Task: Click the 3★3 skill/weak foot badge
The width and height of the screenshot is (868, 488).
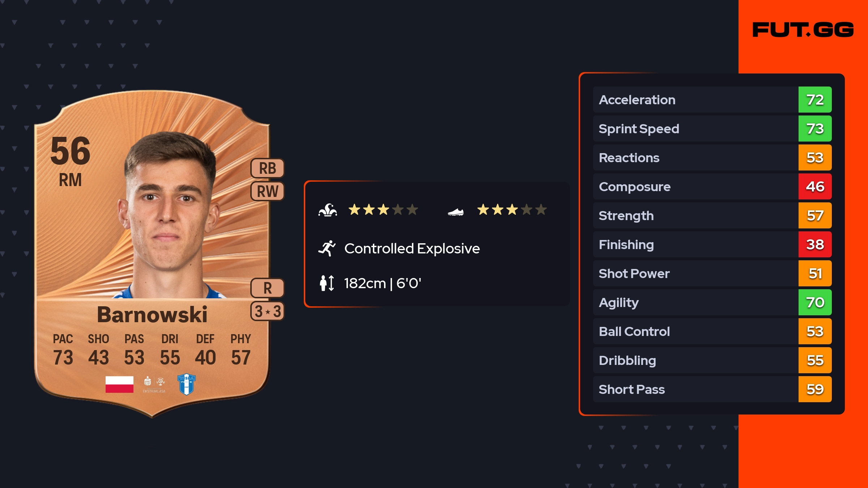Action: pyautogui.click(x=268, y=311)
